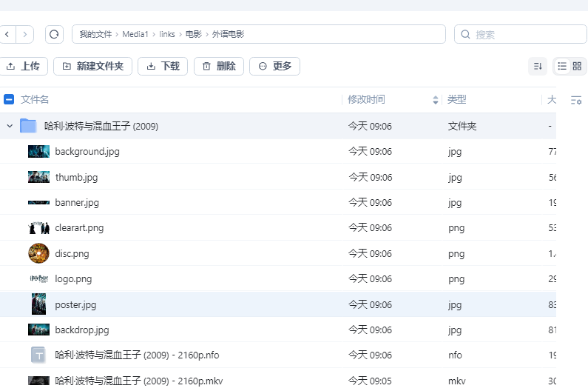Viewport: 588px width, 391px height.
Task: Click the mkv type cell
Action: click(457, 381)
